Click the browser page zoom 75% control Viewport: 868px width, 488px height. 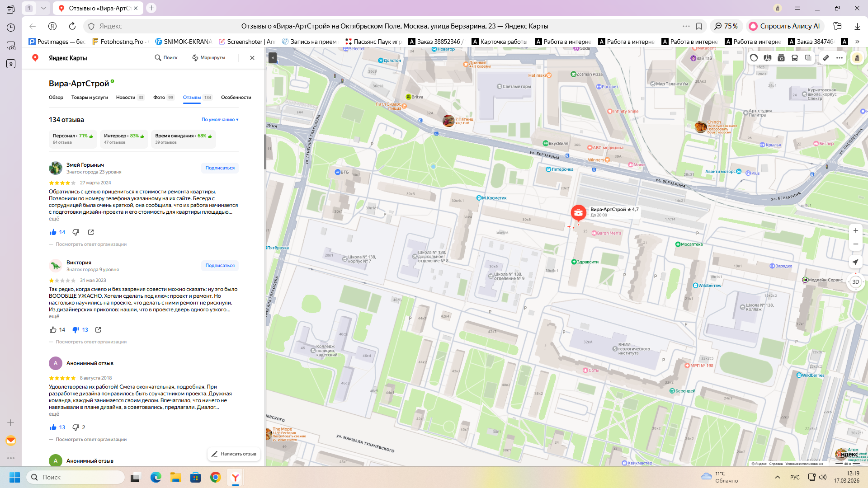tap(726, 26)
